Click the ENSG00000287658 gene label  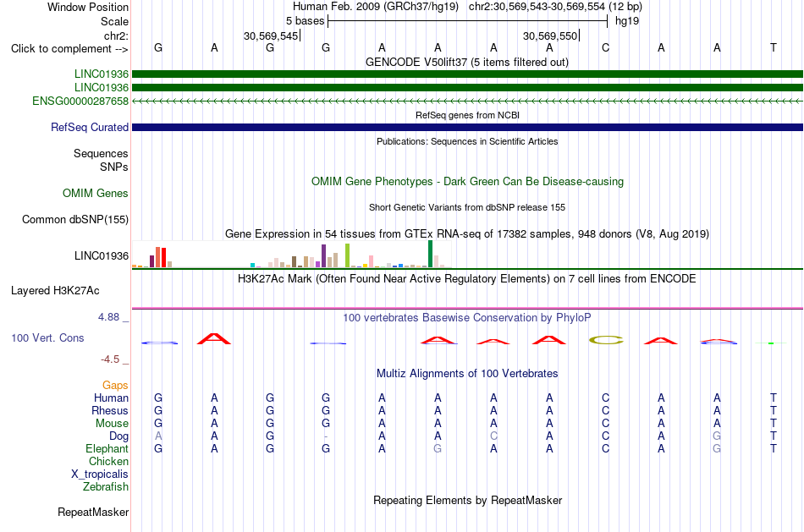(x=80, y=101)
